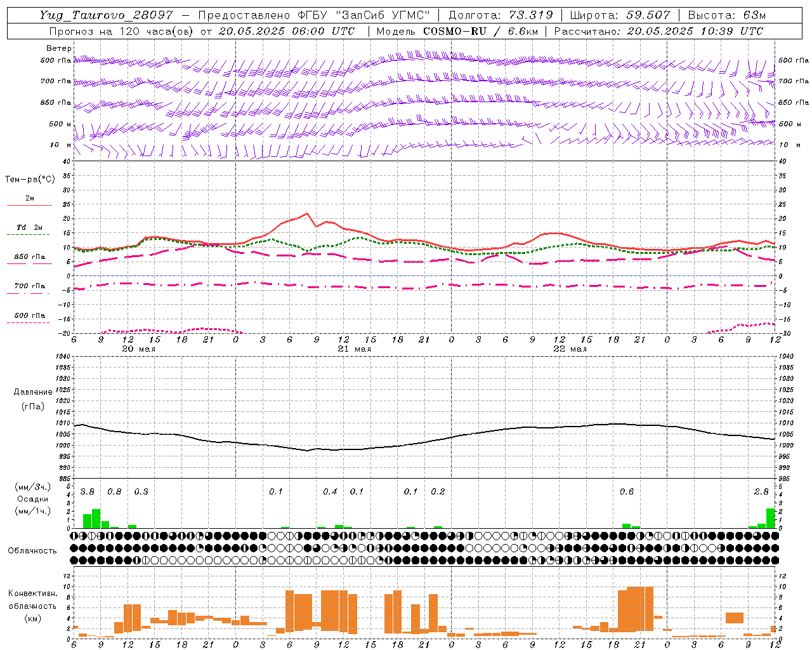Click the 0.6 precipitation total
Viewport: 812px width, 650px height.
627,492
